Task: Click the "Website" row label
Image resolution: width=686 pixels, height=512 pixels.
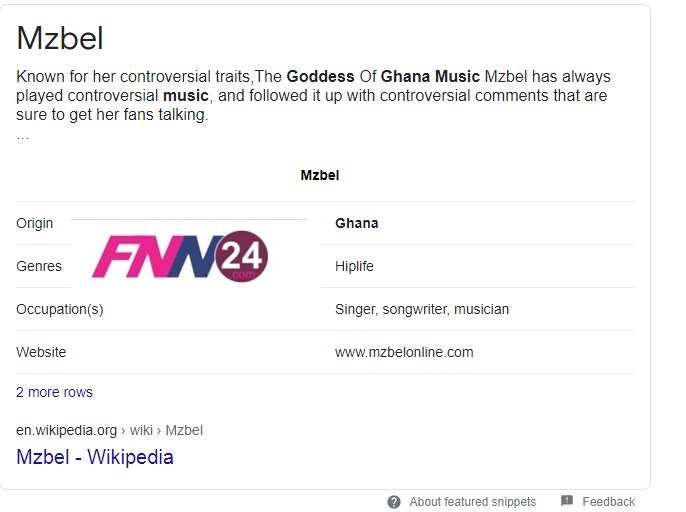Action: tap(41, 352)
